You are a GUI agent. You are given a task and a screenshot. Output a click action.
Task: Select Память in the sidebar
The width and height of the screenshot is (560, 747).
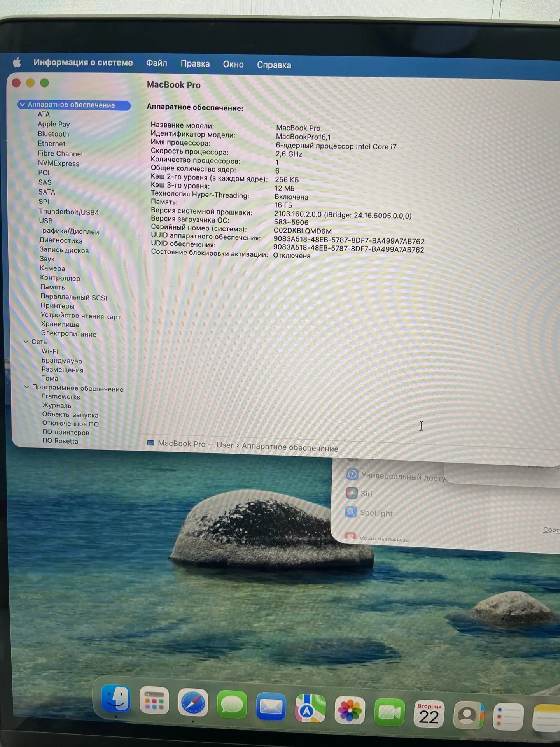point(52,287)
